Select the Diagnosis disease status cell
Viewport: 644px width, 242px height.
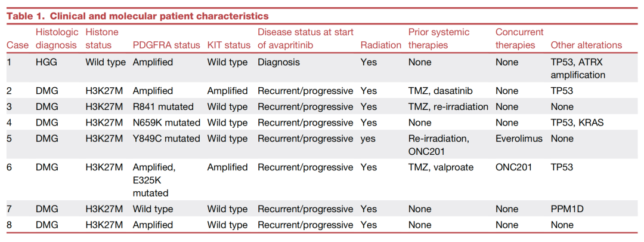click(x=278, y=62)
